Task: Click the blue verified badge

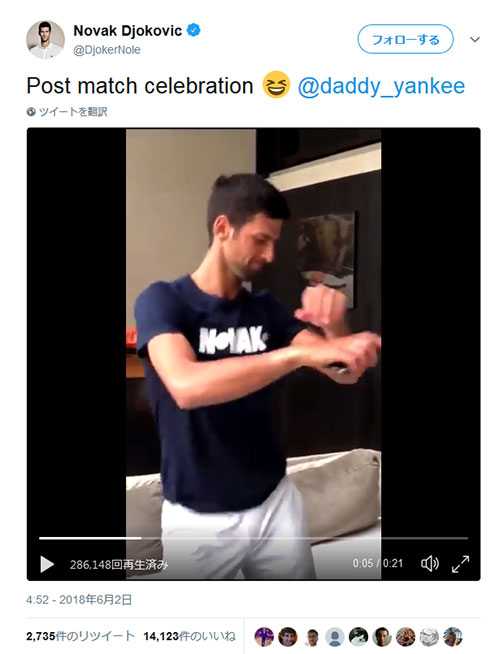Action: coord(193,30)
